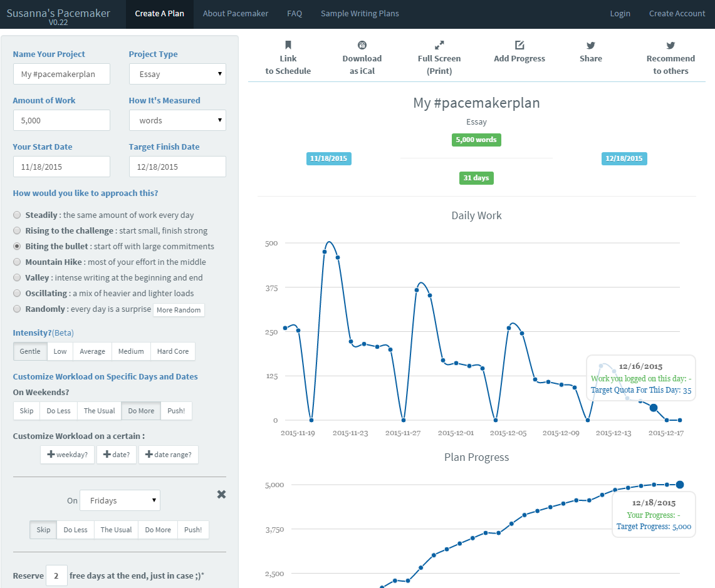This screenshot has height=588, width=715.
Task: Set intensity to Average
Action: (x=93, y=351)
